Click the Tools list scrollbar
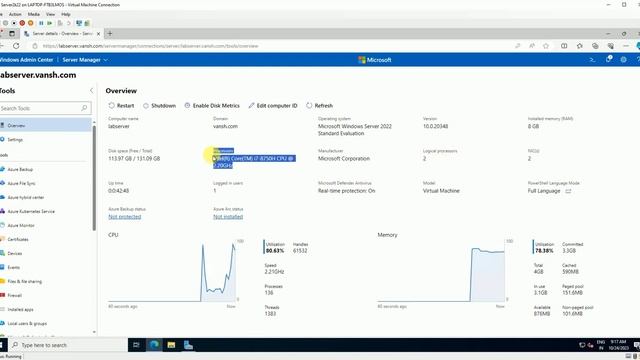The width and height of the screenshot is (640, 360). click(x=94, y=178)
